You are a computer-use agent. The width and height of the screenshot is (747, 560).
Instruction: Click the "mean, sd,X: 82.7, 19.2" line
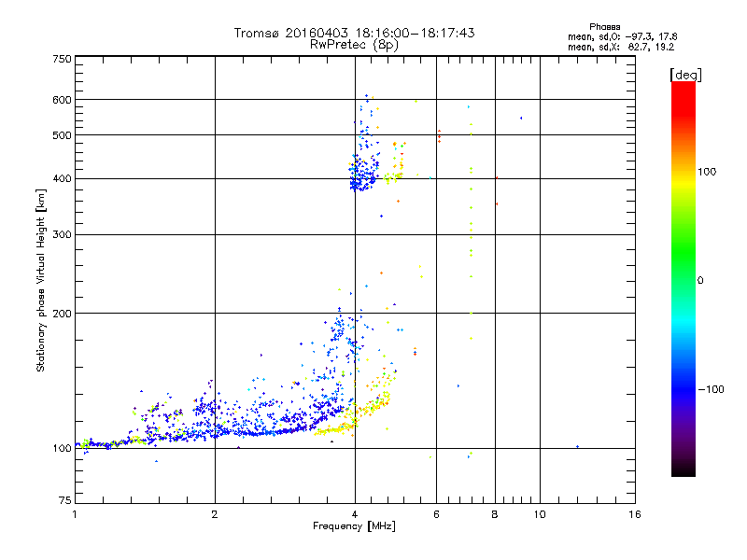tap(621, 47)
